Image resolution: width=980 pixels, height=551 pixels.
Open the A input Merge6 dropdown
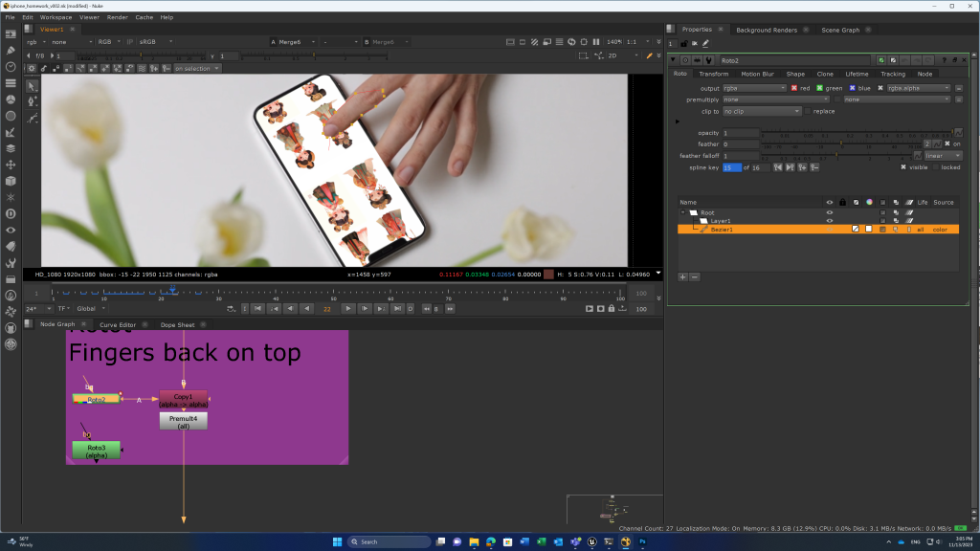click(293, 42)
